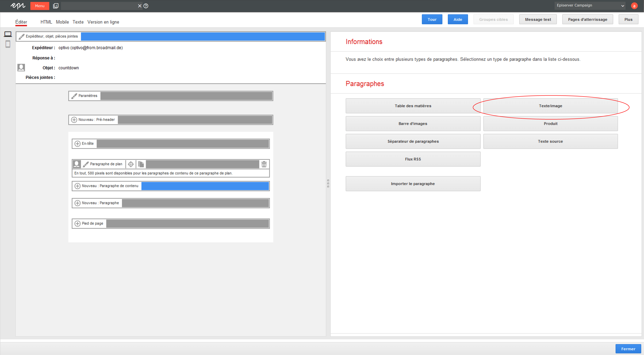Viewport: 644px width, 355px height.
Task: Click the Groupes cibles button
Action: (493, 20)
